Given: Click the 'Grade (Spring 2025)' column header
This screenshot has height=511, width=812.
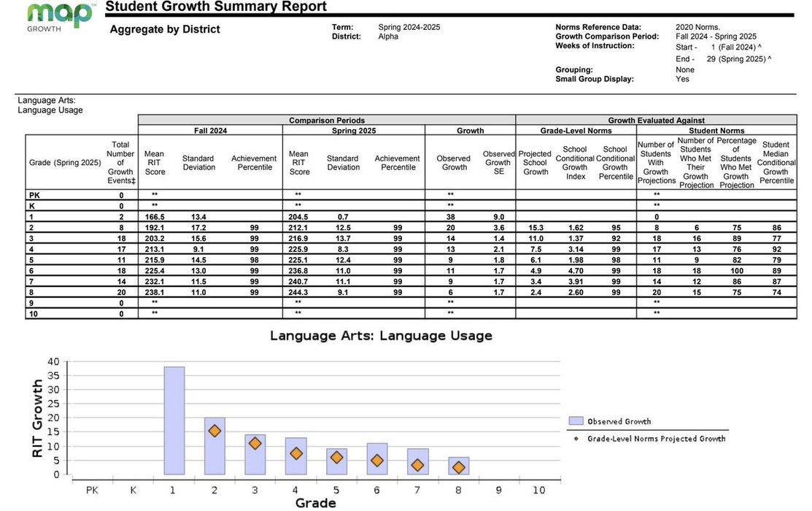Looking at the screenshot, I should 65,163.
